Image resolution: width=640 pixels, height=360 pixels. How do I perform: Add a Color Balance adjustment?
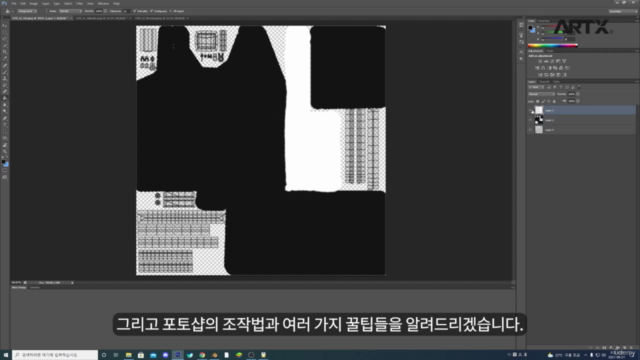tap(543, 68)
